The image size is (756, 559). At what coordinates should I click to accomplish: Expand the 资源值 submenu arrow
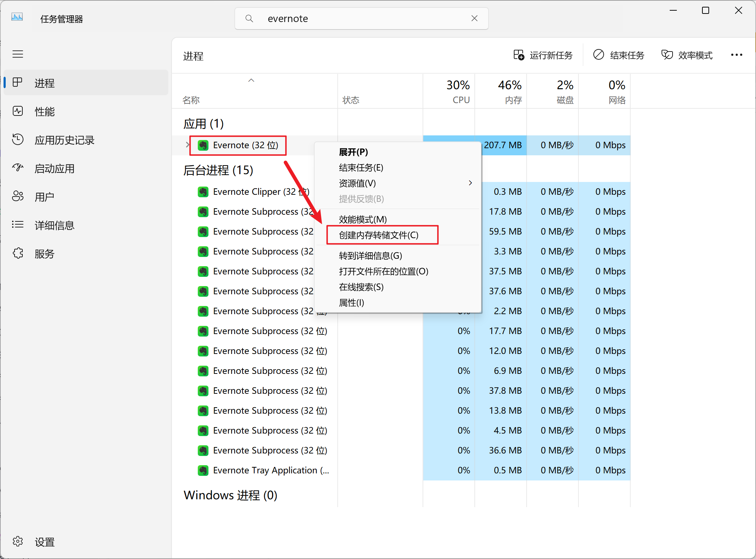470,183
